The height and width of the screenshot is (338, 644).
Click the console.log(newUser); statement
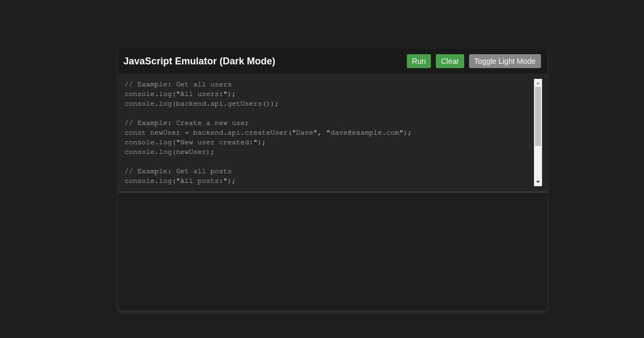(x=169, y=152)
